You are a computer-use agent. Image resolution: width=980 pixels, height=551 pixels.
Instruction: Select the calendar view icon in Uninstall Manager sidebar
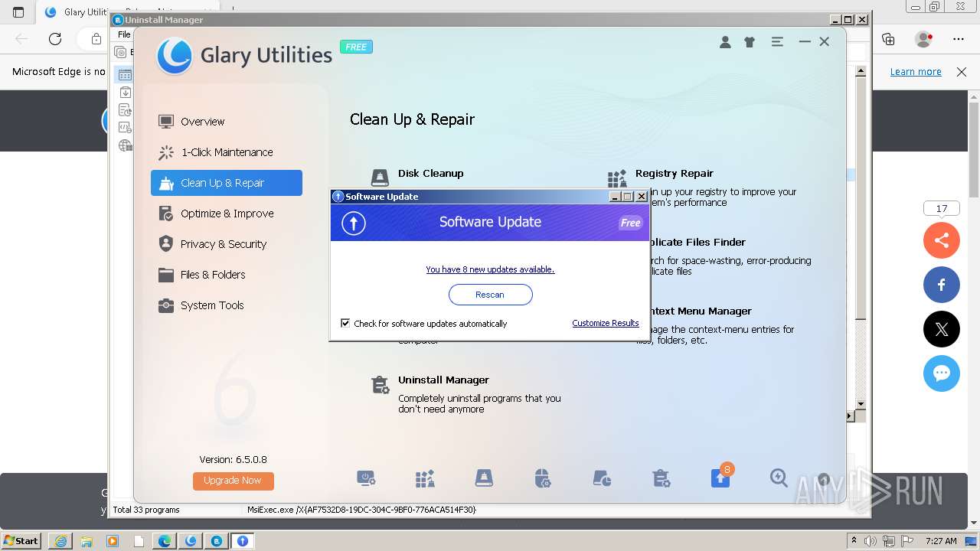click(x=125, y=74)
